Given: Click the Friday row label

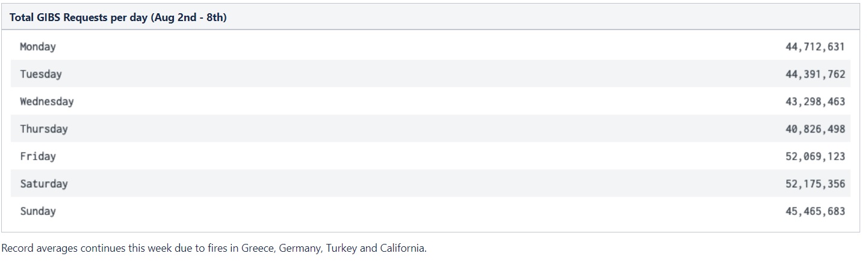Looking at the screenshot, I should point(38,157).
